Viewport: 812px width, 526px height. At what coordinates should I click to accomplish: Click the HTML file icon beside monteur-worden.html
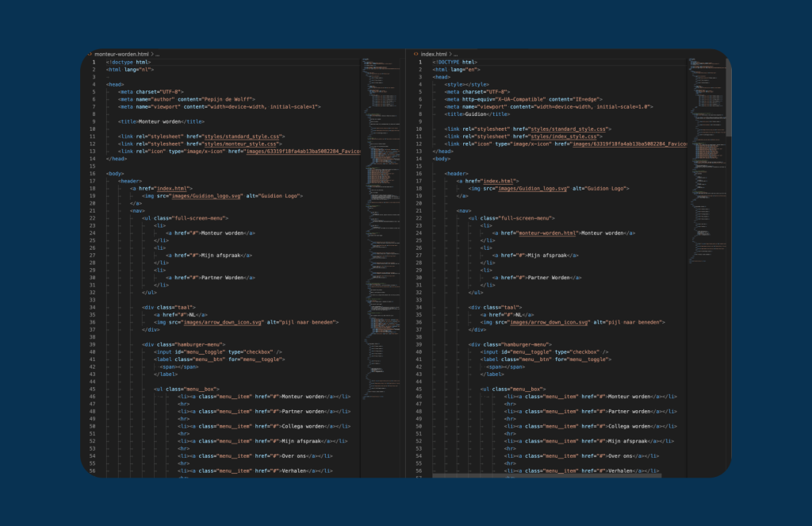[88, 53]
